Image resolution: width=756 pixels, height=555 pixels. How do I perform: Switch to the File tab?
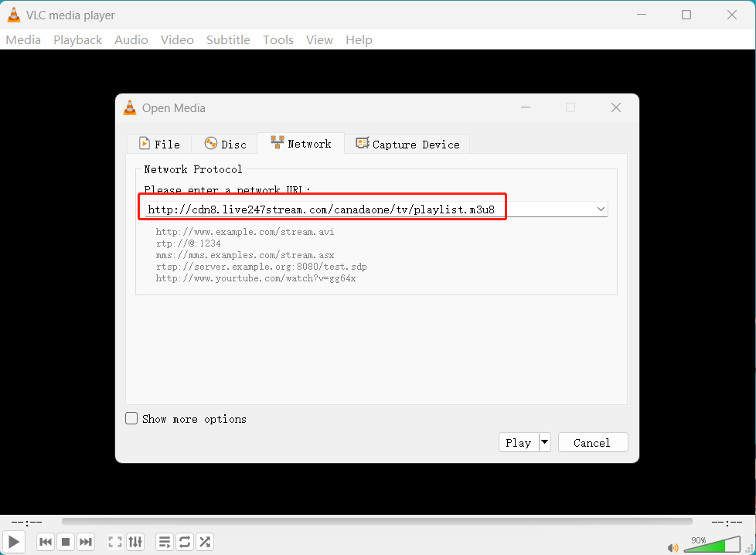click(159, 145)
